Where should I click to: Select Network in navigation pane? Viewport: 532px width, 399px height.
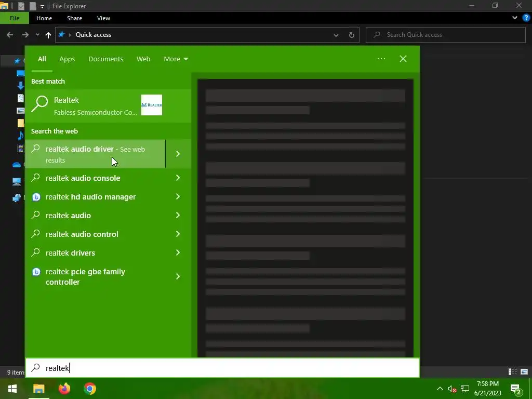pos(17,198)
